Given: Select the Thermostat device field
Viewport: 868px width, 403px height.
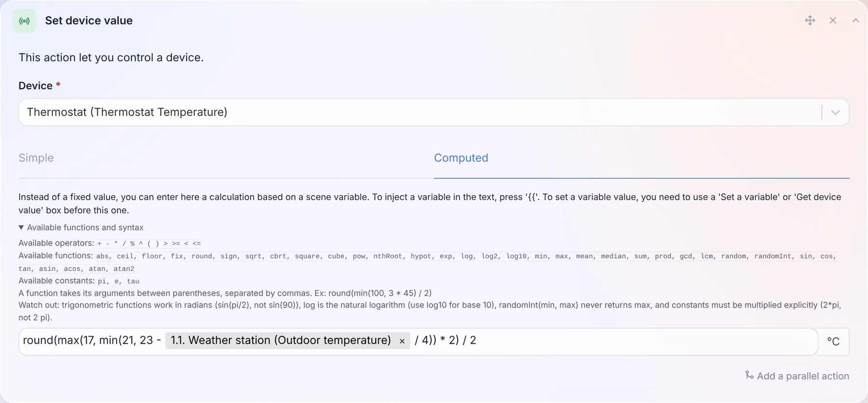Looking at the screenshot, I should (434, 112).
